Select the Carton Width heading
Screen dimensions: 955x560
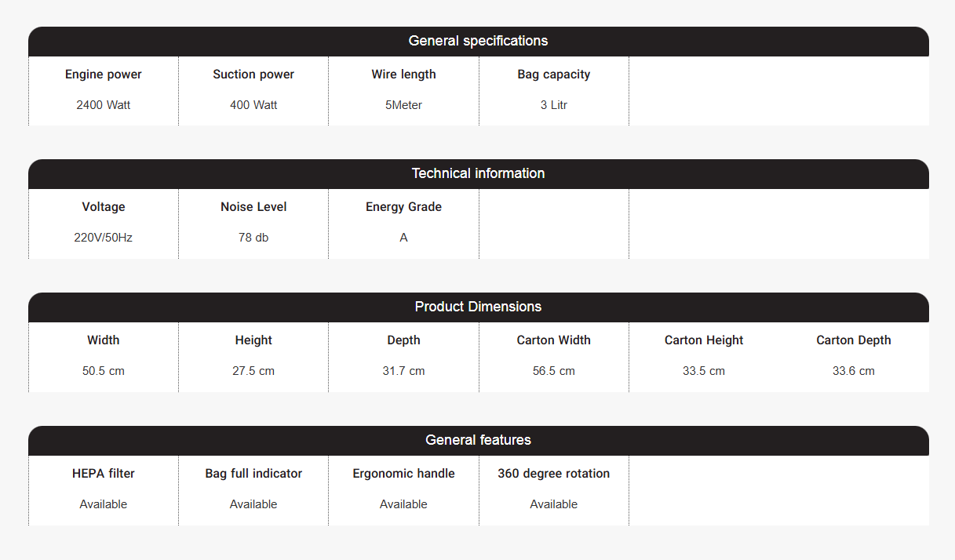pyautogui.click(x=553, y=340)
